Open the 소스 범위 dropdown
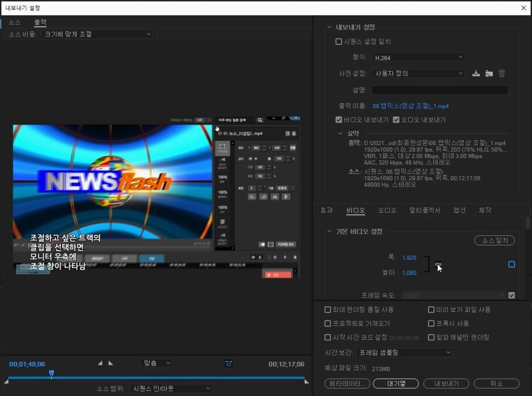532x396 pixels. [x=171, y=389]
